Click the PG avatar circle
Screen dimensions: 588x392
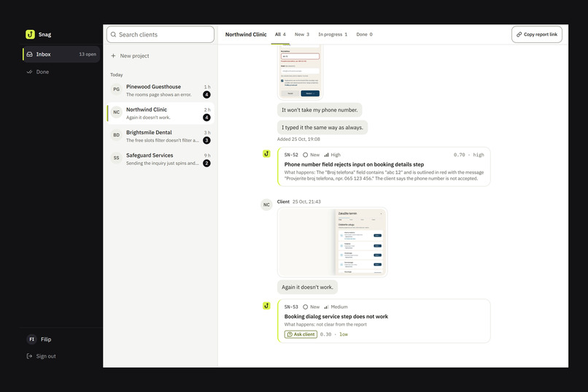pos(116,89)
